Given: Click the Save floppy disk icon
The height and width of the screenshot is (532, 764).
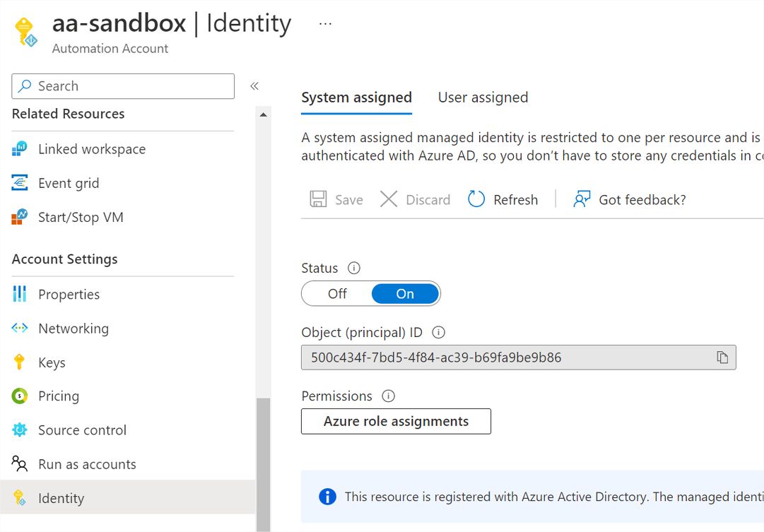Looking at the screenshot, I should (x=318, y=199).
